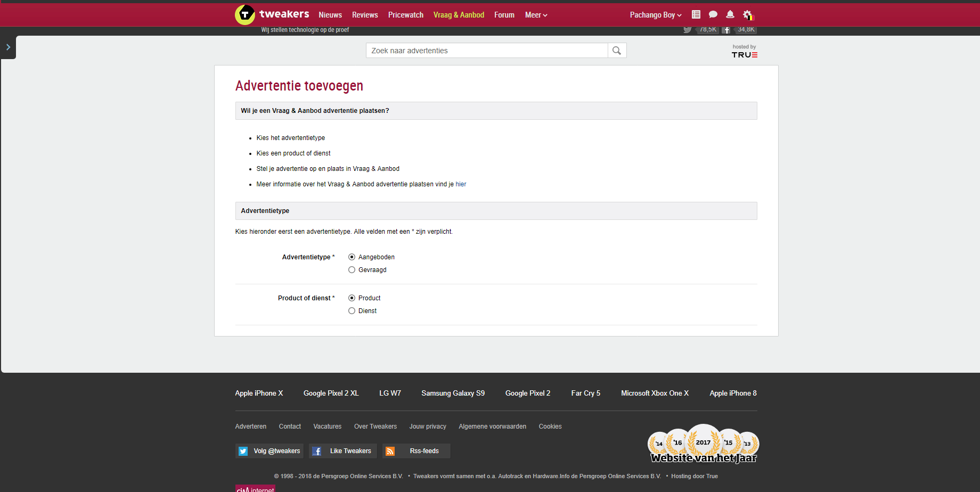Open the Google Pixel 2 link

tap(528, 393)
